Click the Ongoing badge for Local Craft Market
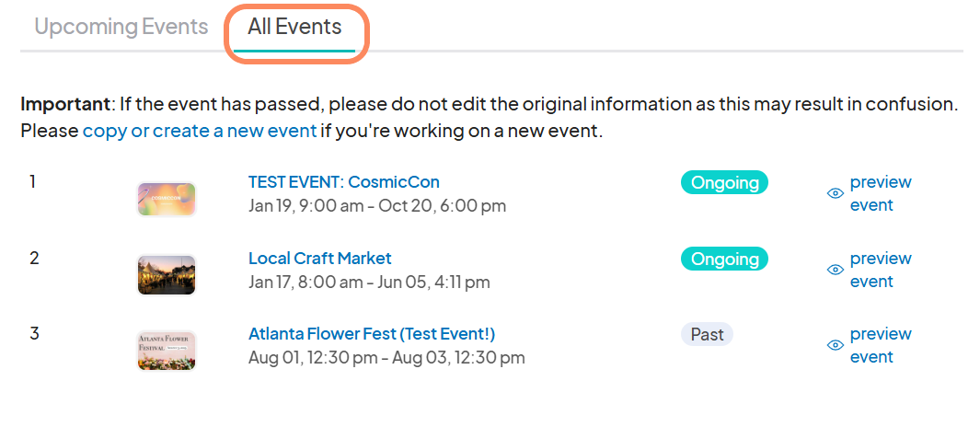This screenshot has height=427, width=980. tap(724, 259)
